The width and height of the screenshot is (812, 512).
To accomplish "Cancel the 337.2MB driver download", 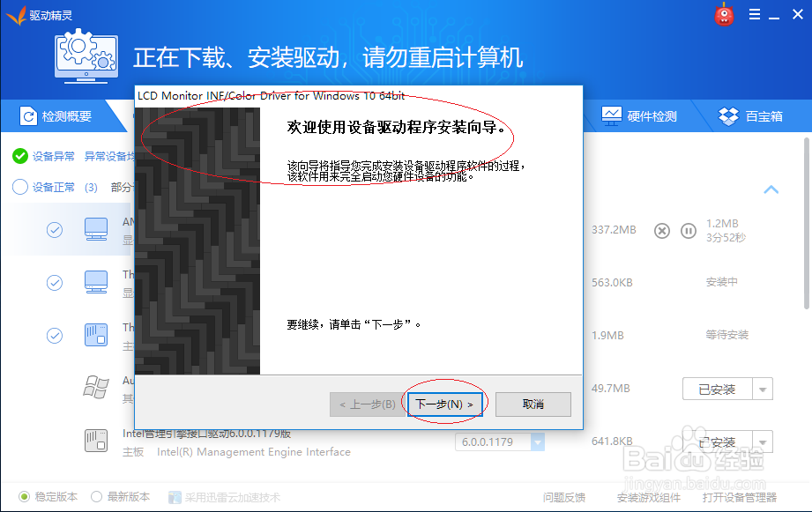I will 662,230.
